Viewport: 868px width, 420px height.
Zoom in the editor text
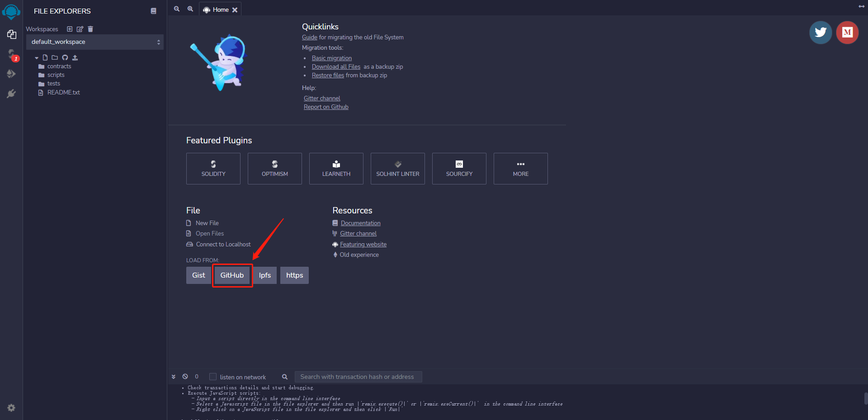point(190,9)
